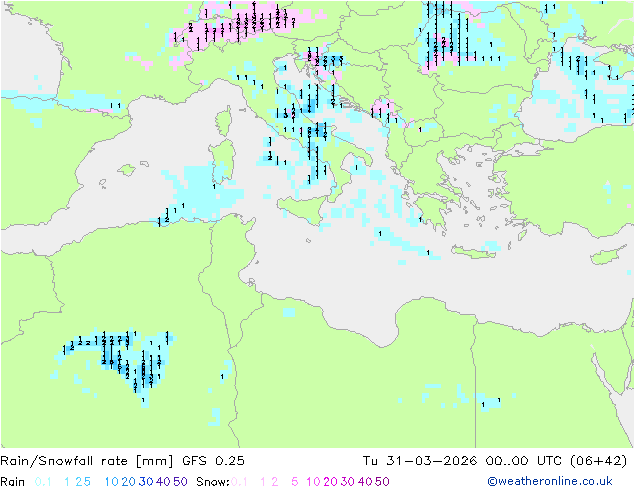Select the rain legend value 40
The height and width of the screenshot is (490, 634).
(x=163, y=482)
